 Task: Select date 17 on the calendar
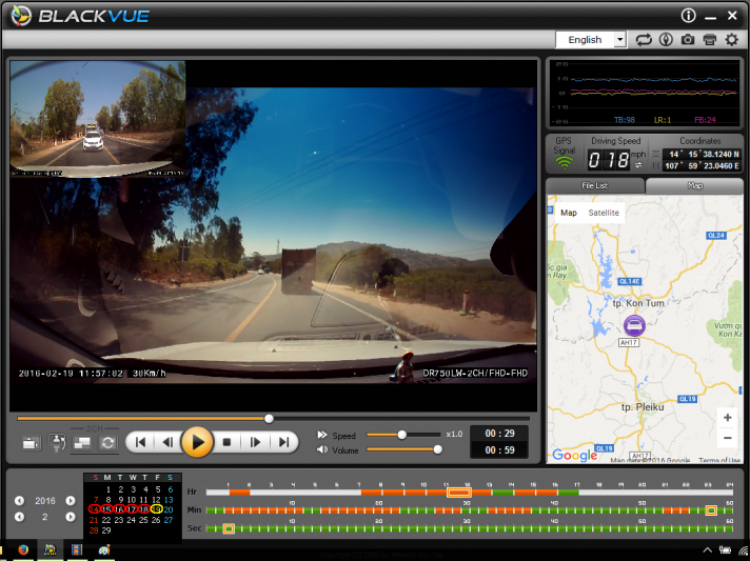(132, 509)
